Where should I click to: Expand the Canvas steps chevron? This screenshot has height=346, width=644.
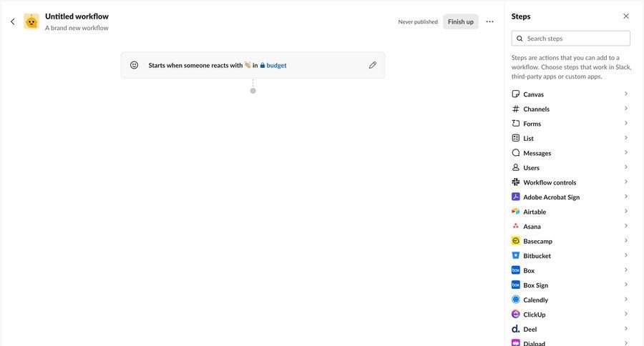pyautogui.click(x=625, y=94)
